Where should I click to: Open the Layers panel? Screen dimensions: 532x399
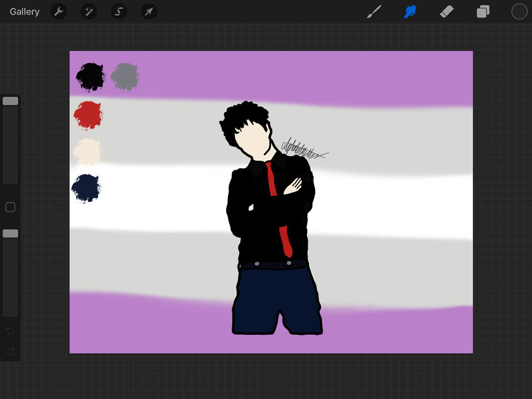click(x=482, y=11)
